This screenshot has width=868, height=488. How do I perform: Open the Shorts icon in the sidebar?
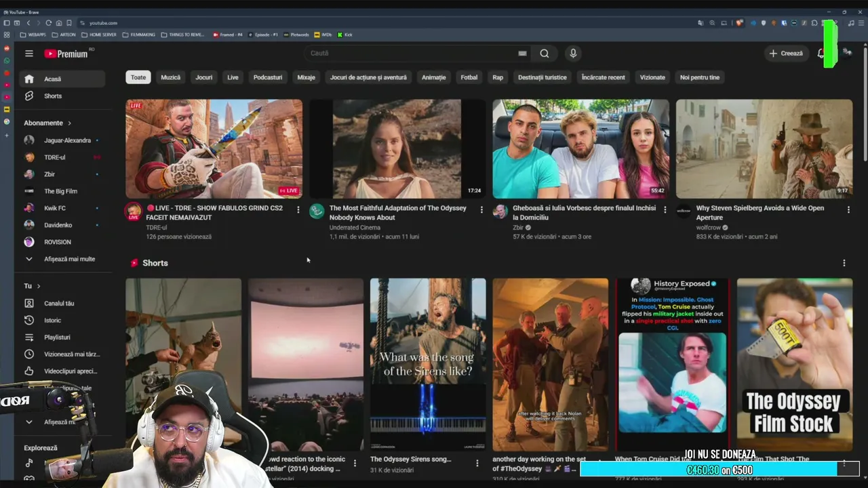pyautogui.click(x=29, y=96)
